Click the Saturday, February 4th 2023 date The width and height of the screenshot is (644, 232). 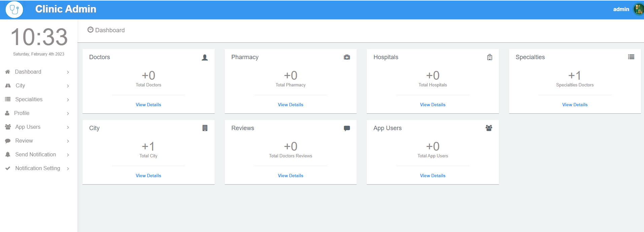tap(39, 54)
